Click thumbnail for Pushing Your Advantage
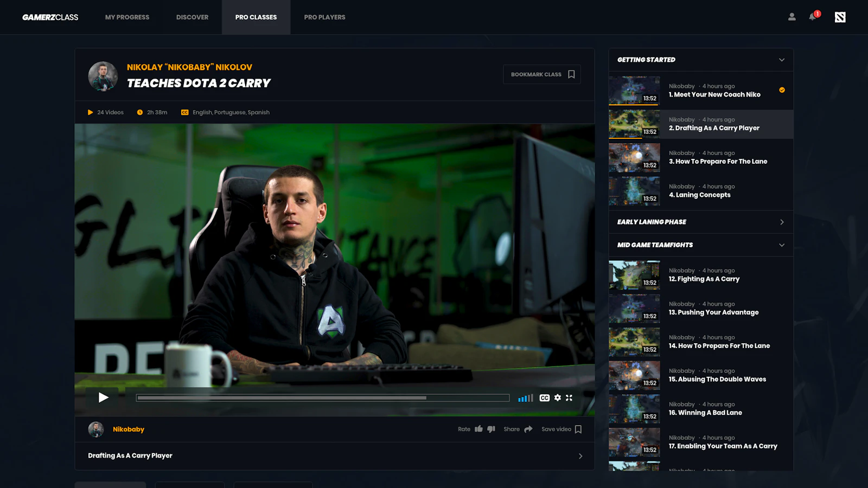Viewport: 868px width, 488px height. tap(634, 309)
